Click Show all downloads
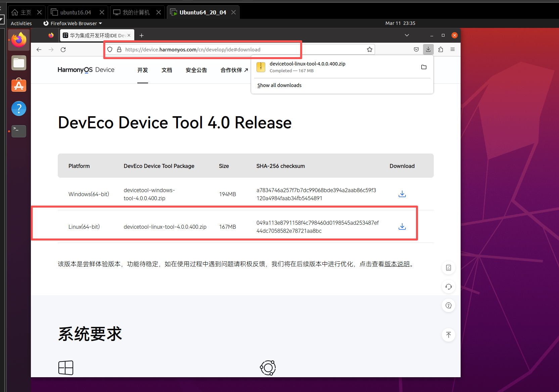The height and width of the screenshot is (392, 559). pyautogui.click(x=279, y=85)
